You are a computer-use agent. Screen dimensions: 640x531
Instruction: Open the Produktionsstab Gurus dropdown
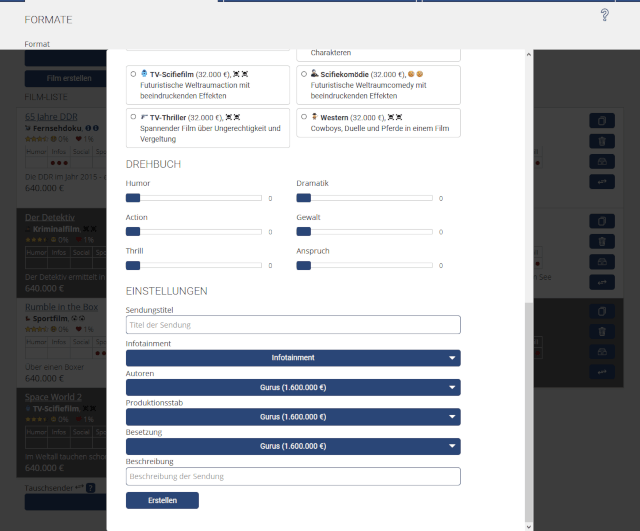coord(293,417)
